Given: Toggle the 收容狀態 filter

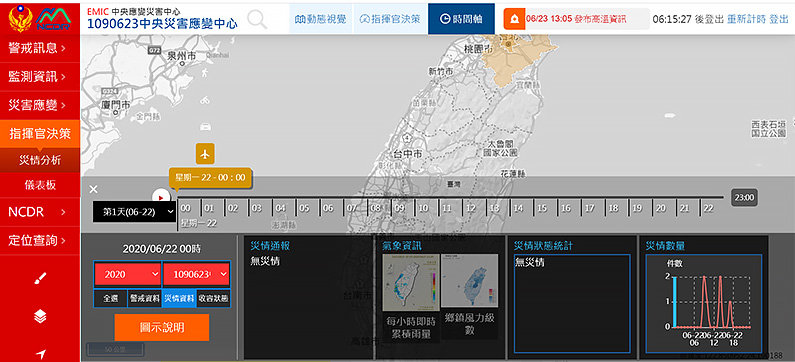Looking at the screenshot, I should click(213, 299).
